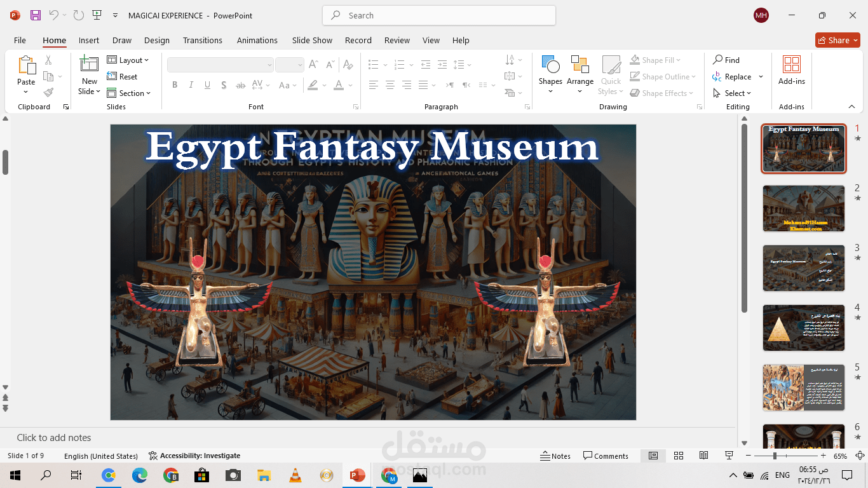The width and height of the screenshot is (868, 488).
Task: Open File Explorer from taskbar
Action: 264,475
